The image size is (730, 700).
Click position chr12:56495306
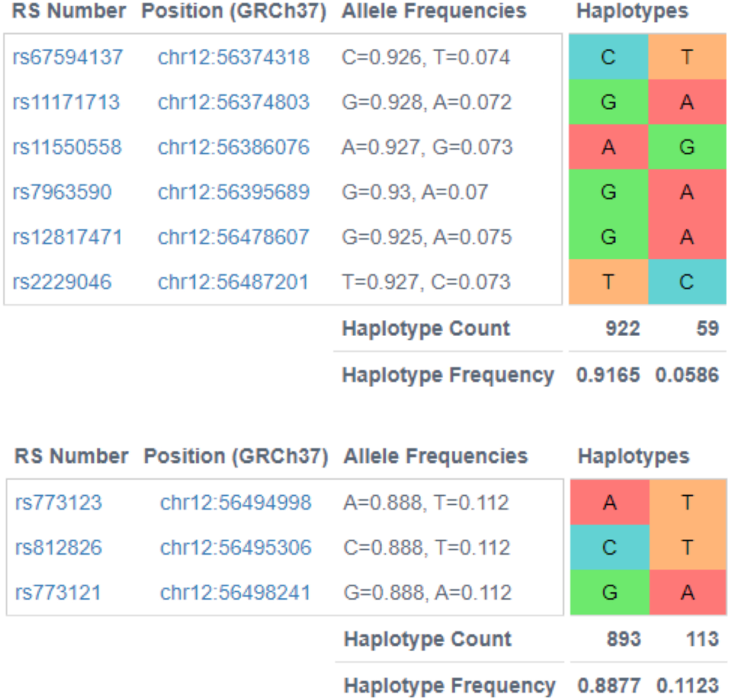coord(236,547)
